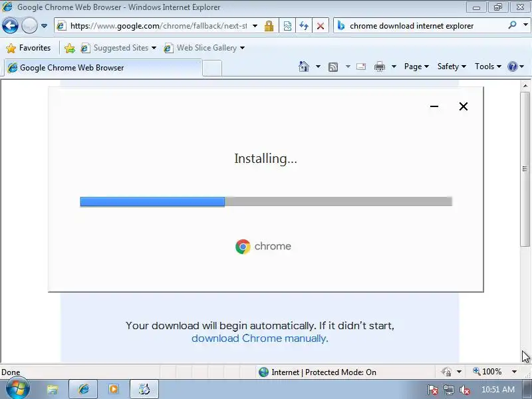Click the Chrome logo in installer
This screenshot has height=399, width=532.
pyautogui.click(x=243, y=246)
